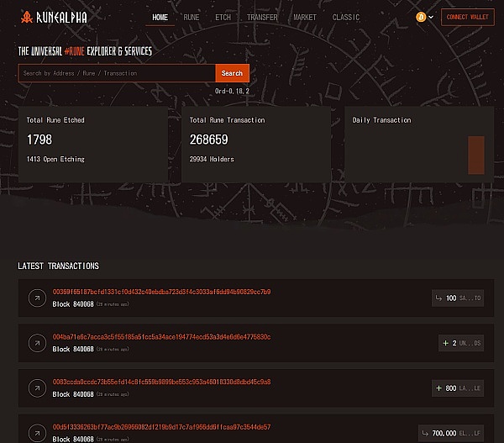The height and width of the screenshot is (443, 504).
Task: Open arrow icon of transaction 004ba71e8c7a
Action: pyautogui.click(x=37, y=343)
